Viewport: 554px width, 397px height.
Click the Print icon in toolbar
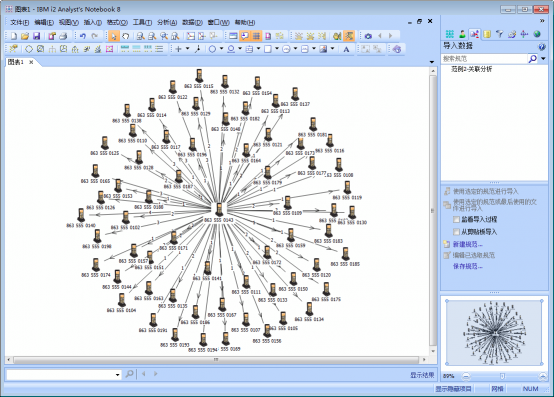(63, 36)
